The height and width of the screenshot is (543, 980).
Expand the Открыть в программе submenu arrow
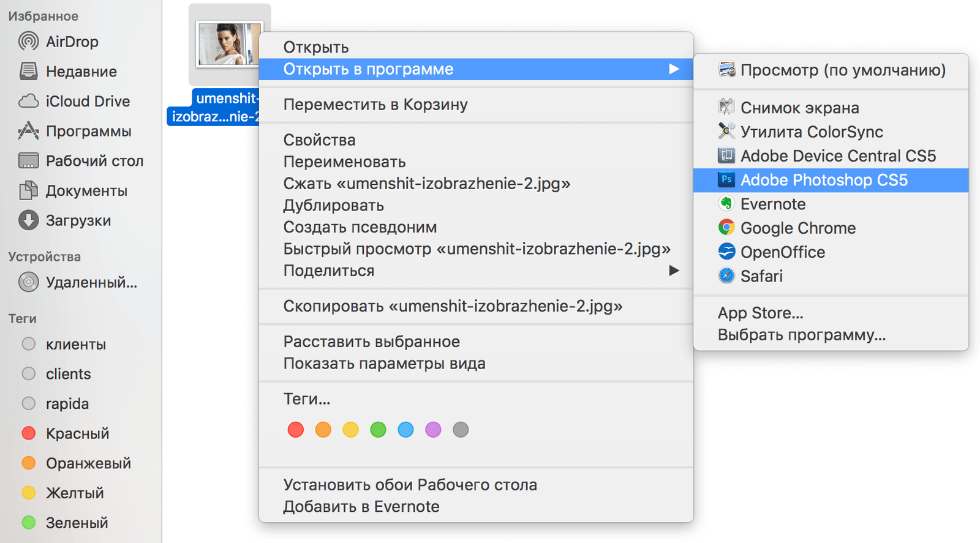[x=674, y=69]
